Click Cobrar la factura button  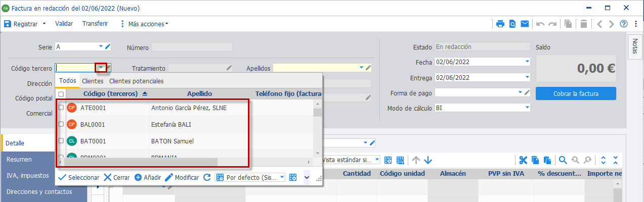tap(576, 93)
